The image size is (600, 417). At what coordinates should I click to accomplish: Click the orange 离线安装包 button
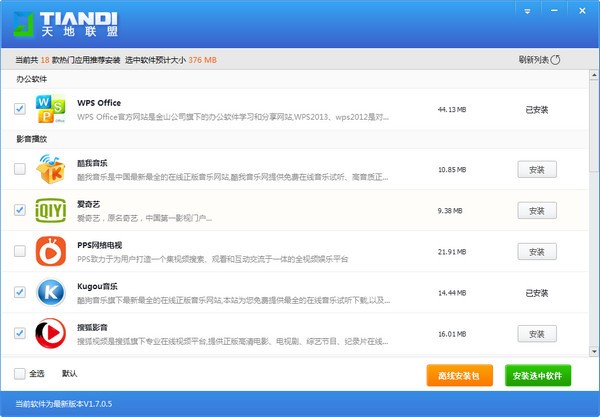click(x=460, y=375)
